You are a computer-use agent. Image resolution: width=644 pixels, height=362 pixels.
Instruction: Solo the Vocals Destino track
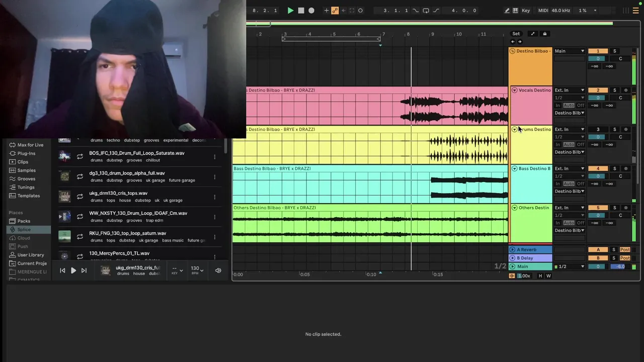pyautogui.click(x=614, y=90)
